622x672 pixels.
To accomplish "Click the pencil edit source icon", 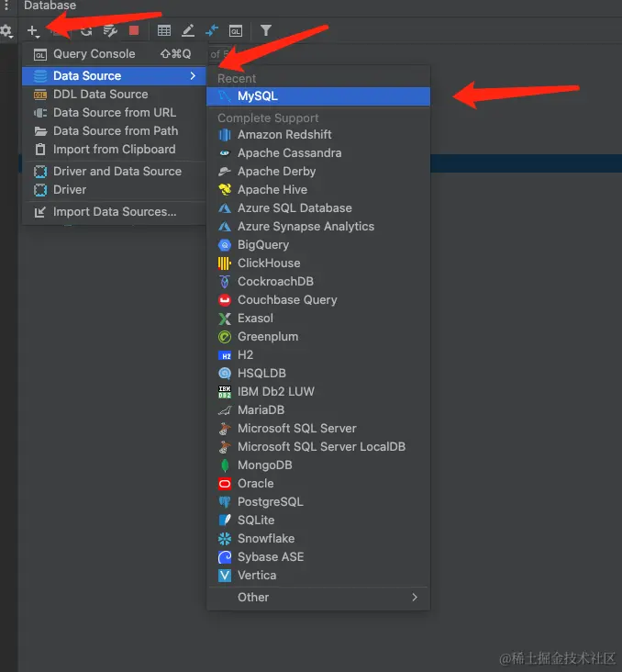I will 188,31.
